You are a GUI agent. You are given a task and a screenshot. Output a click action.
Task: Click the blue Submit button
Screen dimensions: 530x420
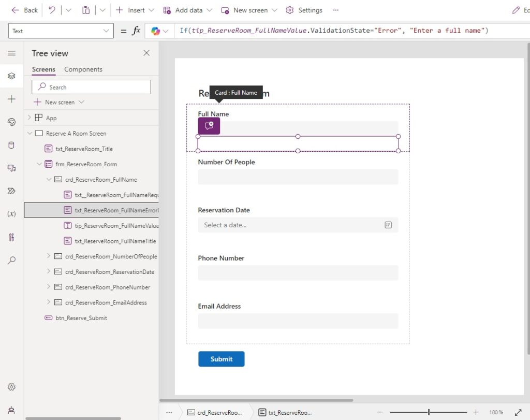click(222, 359)
